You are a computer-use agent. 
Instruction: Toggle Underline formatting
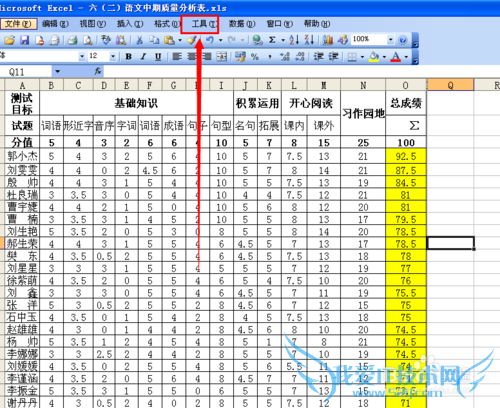point(158,57)
